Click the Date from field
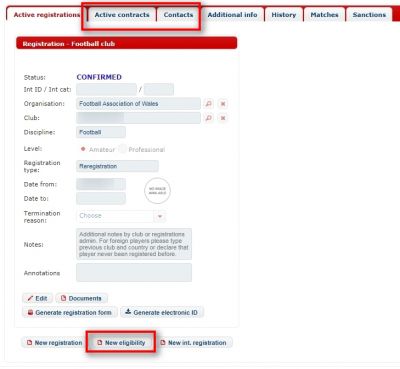Image resolution: width=400 pixels, height=369 pixels. 101,184
